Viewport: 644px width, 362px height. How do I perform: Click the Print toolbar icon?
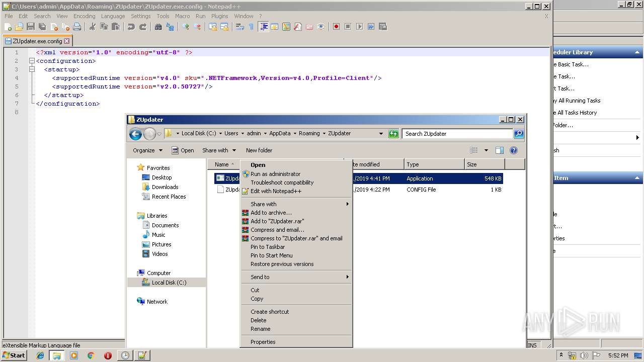click(x=76, y=27)
